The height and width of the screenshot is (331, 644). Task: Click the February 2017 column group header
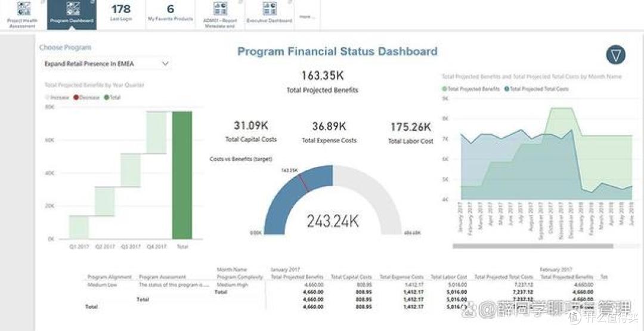coord(556,270)
